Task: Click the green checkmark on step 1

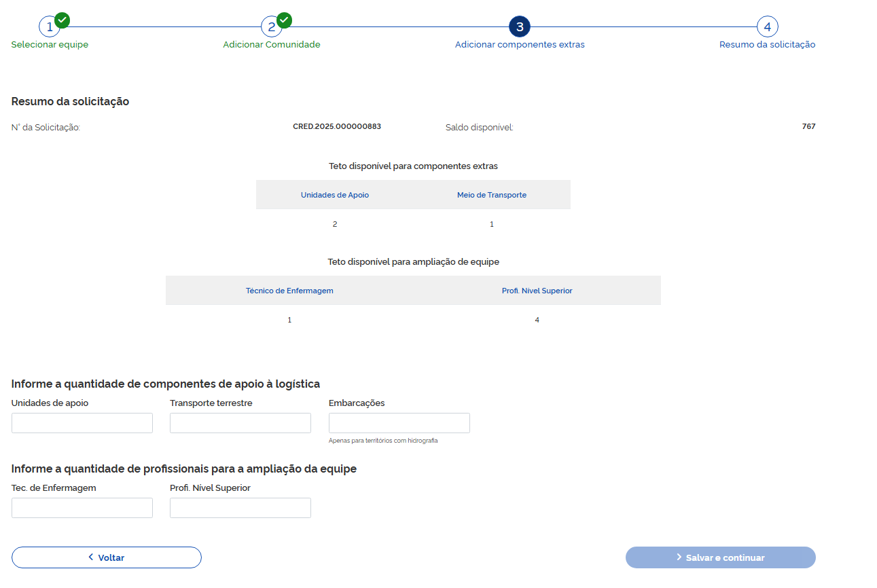Action: tap(62, 20)
